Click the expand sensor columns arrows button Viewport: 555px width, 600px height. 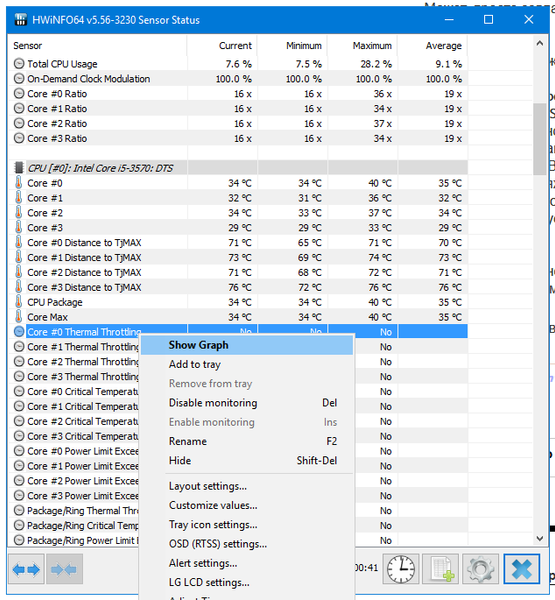[26, 569]
